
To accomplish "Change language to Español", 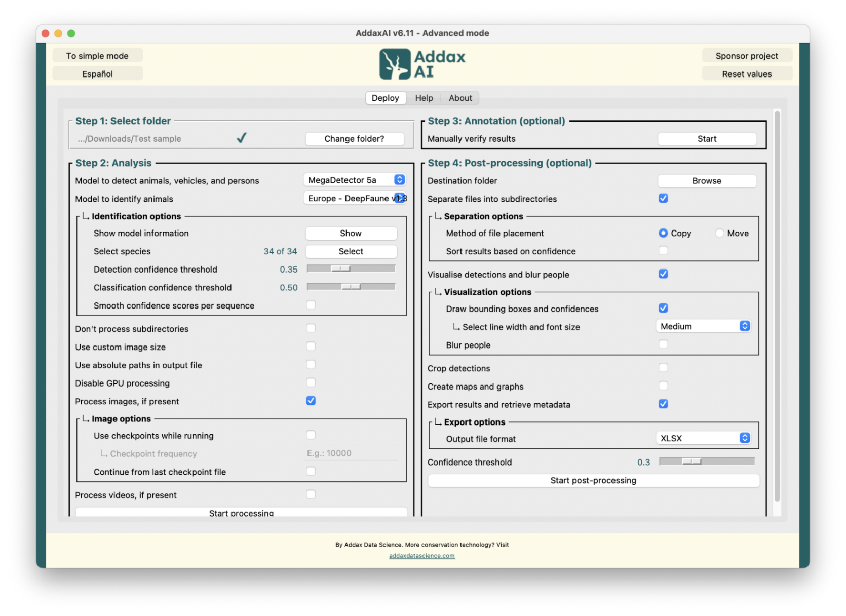I will pos(97,74).
